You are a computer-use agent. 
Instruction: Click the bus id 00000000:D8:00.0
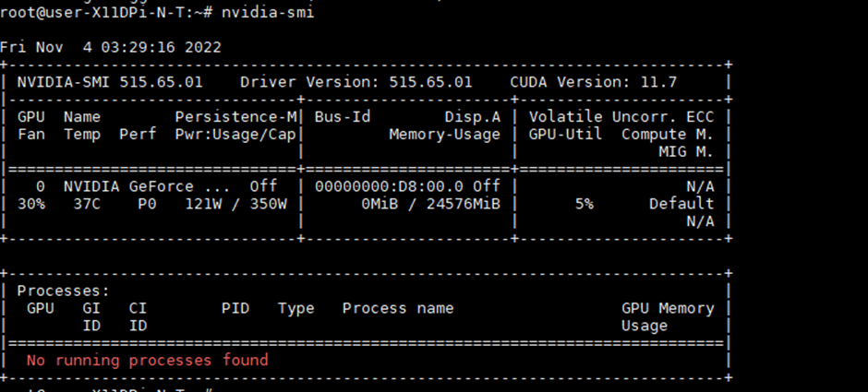pos(389,186)
